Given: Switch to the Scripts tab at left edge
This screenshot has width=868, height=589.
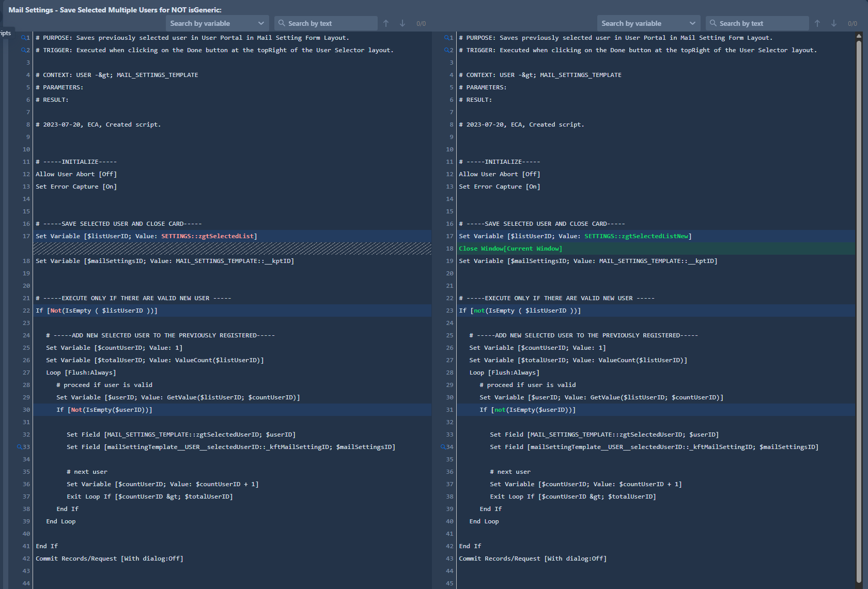Looking at the screenshot, I should click(x=6, y=33).
